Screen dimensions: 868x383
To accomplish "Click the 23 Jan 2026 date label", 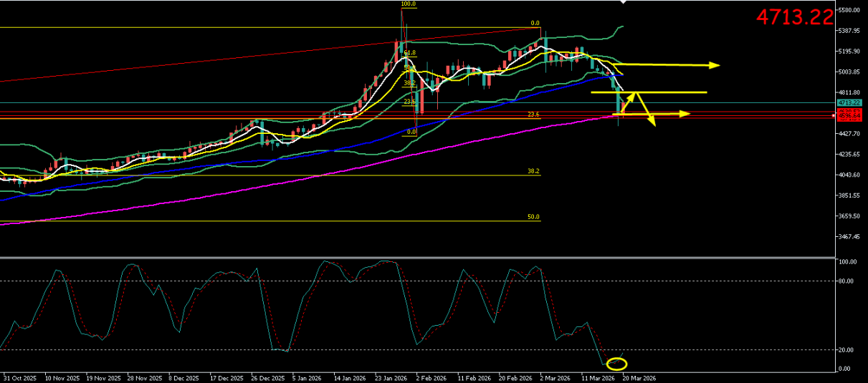I will [392, 377].
